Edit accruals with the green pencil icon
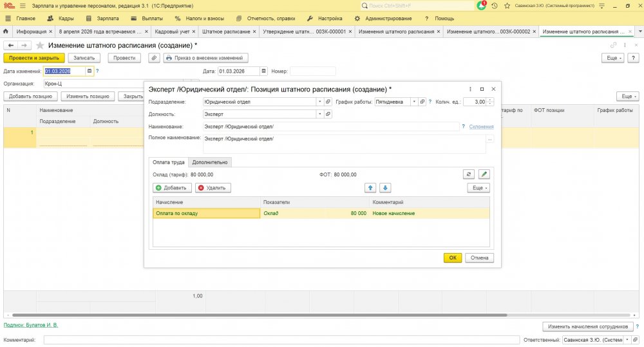 click(x=484, y=174)
